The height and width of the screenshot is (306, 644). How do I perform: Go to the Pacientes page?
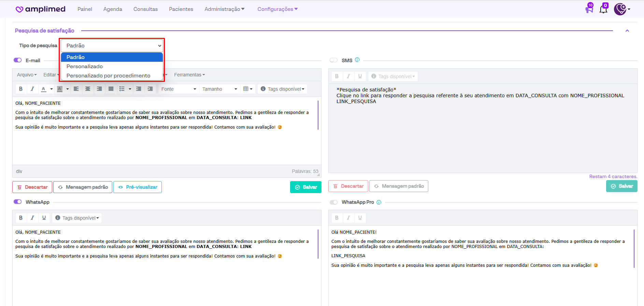[181, 9]
